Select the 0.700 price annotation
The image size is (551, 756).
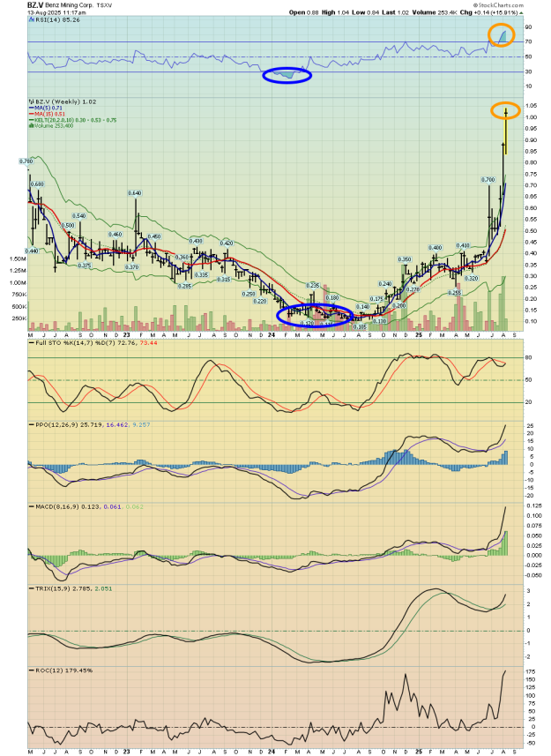coord(488,180)
